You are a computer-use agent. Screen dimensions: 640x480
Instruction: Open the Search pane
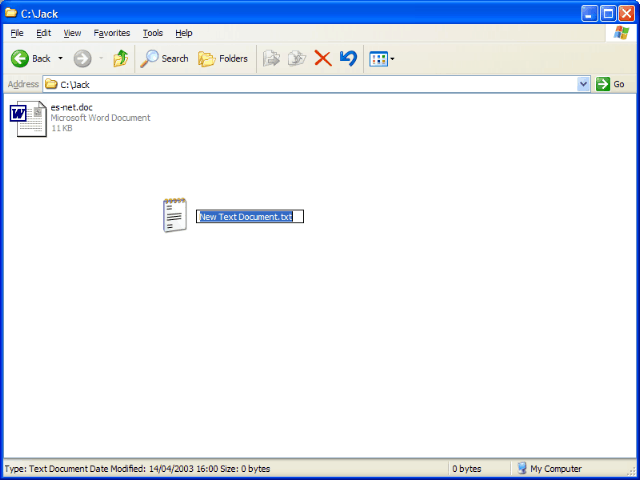(165, 58)
